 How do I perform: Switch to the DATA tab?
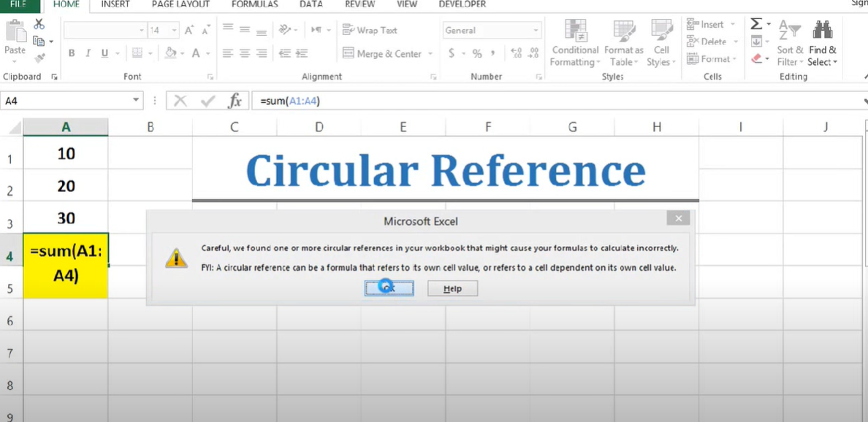pos(311,4)
